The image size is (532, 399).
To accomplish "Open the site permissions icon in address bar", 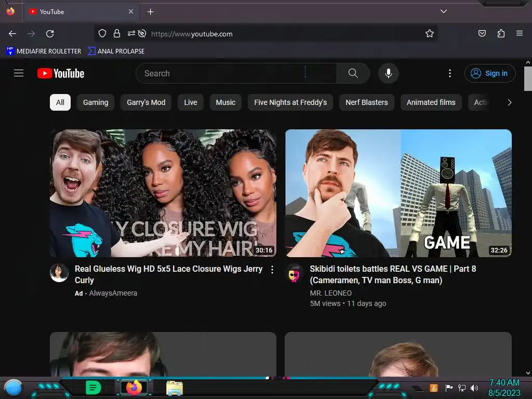I will [131, 33].
